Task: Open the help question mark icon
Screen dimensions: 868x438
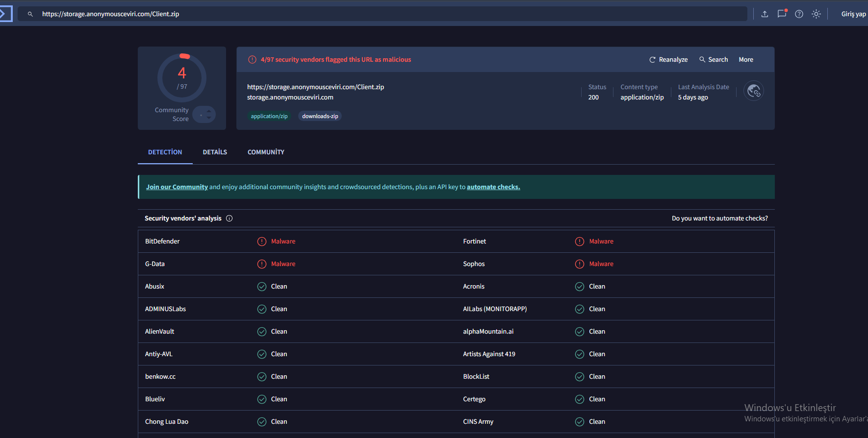Action: (799, 14)
